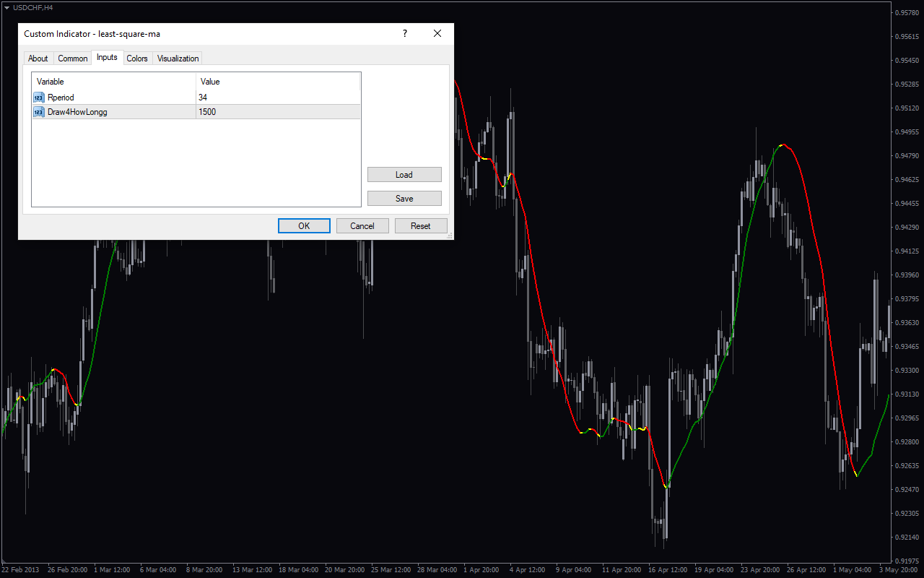Click the Save button
Image resolution: width=924 pixels, height=578 pixels.
(x=404, y=199)
